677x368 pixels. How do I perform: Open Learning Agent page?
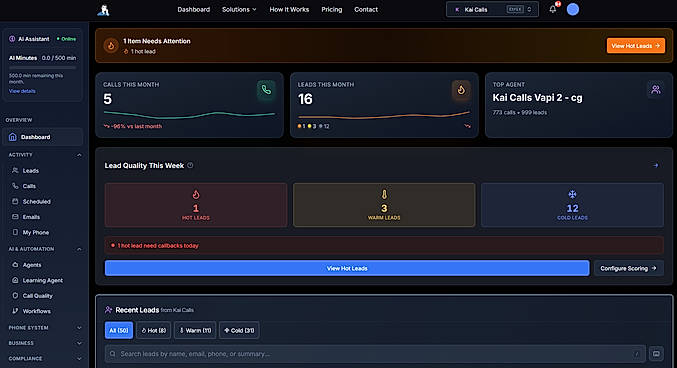(x=43, y=280)
